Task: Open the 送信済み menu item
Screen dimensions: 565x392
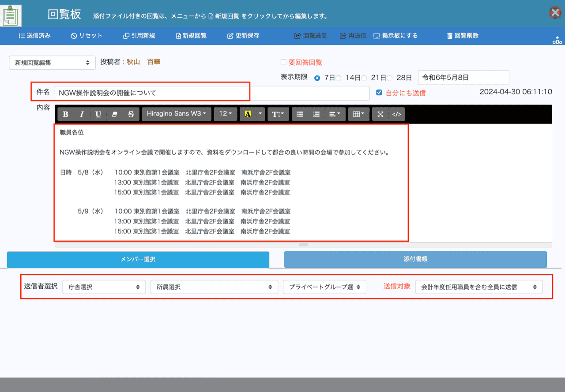Action: tap(35, 36)
